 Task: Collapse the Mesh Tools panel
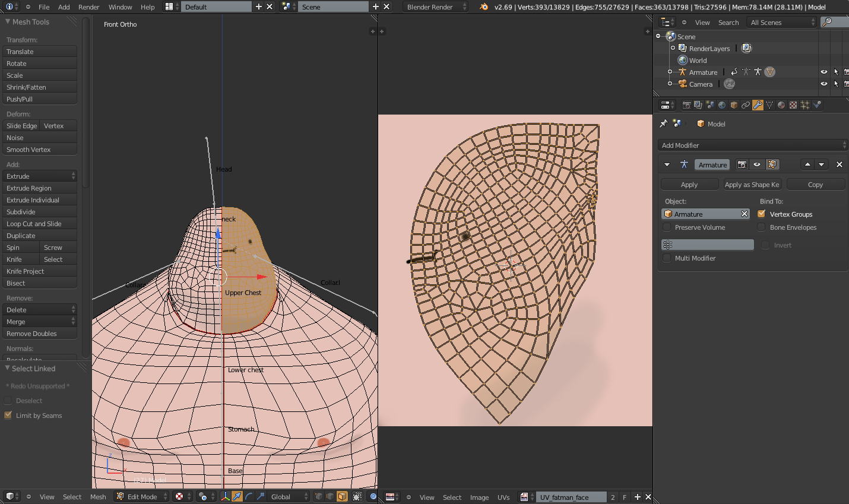point(8,21)
